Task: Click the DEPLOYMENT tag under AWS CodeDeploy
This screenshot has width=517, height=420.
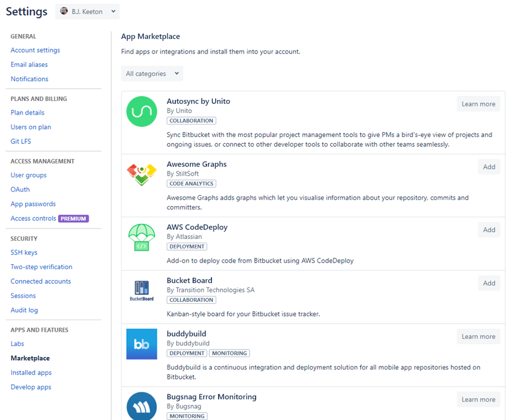Action: [187, 247]
